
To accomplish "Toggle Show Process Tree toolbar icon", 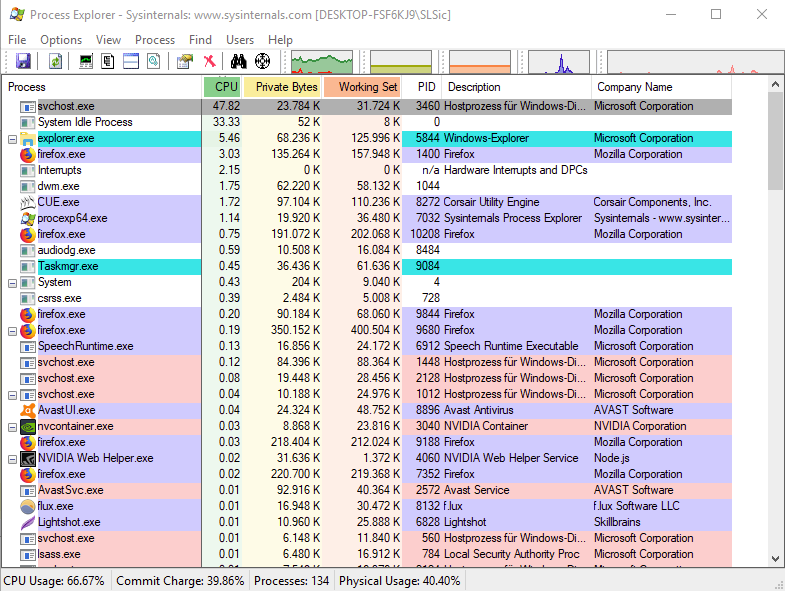I will 108,61.
